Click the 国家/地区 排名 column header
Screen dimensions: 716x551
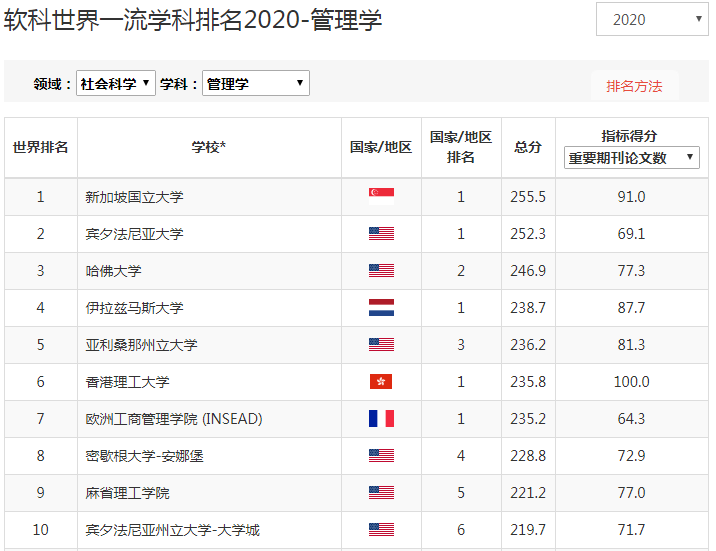point(461,147)
